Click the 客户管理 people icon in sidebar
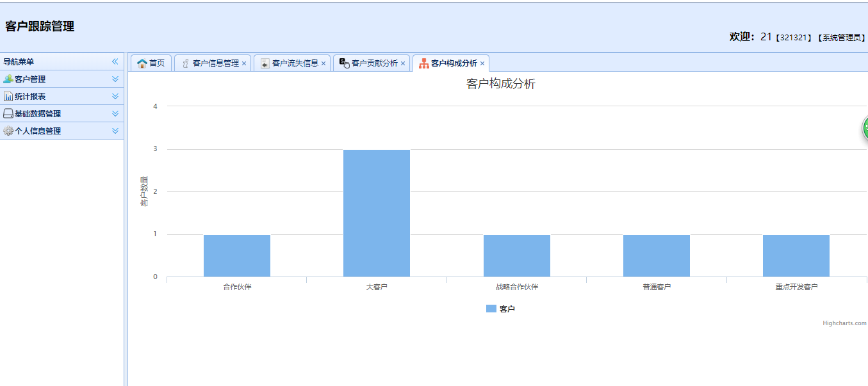The width and height of the screenshot is (868, 386). [x=8, y=79]
